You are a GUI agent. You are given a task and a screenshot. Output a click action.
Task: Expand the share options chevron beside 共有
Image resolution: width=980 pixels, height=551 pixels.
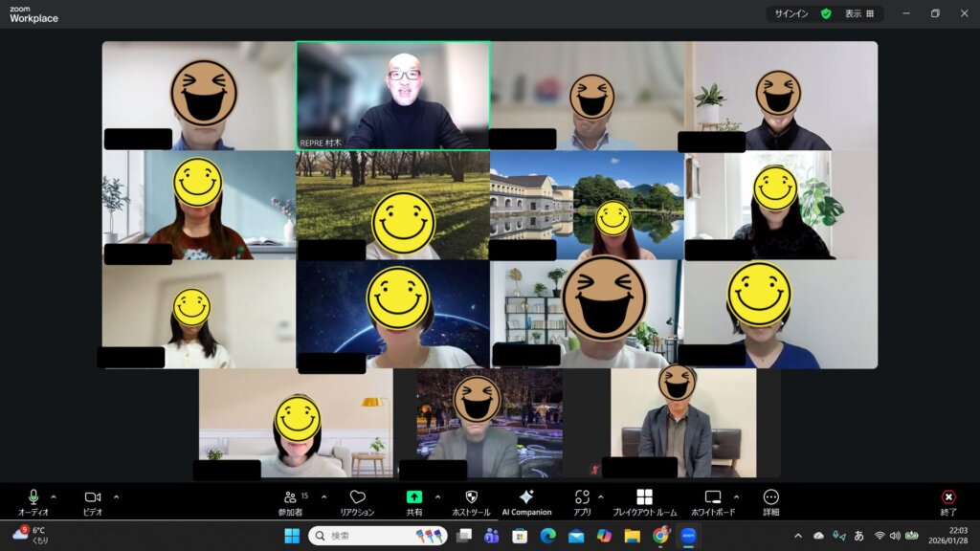click(438, 496)
